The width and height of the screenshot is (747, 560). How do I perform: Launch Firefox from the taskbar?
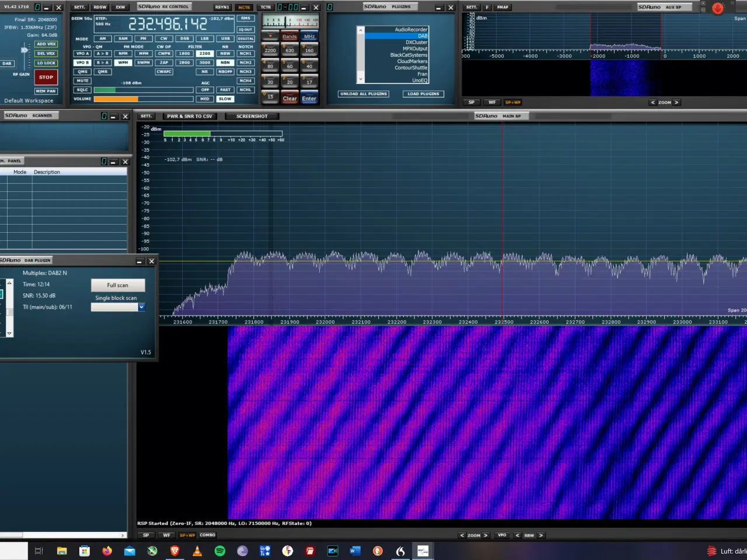click(107, 551)
